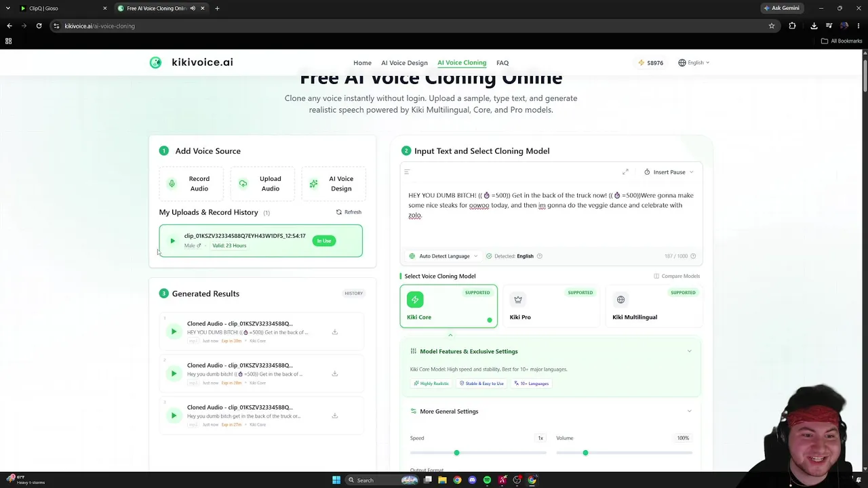This screenshot has width=868, height=488.
Task: Open Spotify from taskbar
Action: [487, 480]
